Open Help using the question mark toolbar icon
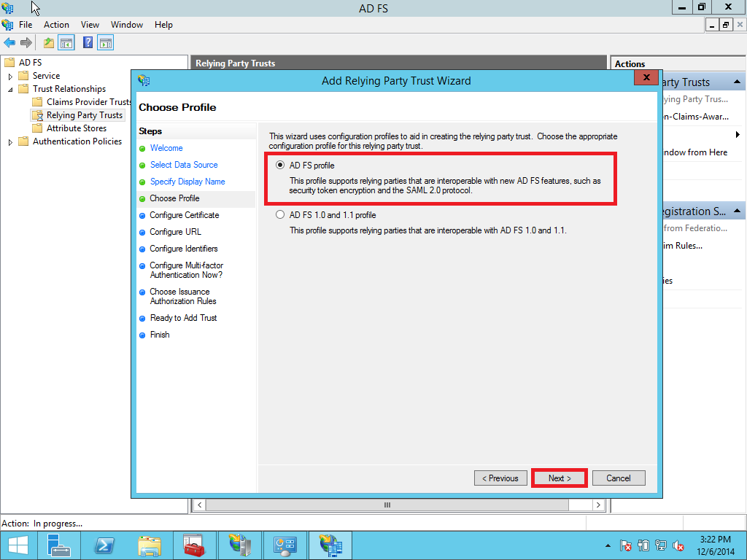 pyautogui.click(x=87, y=42)
